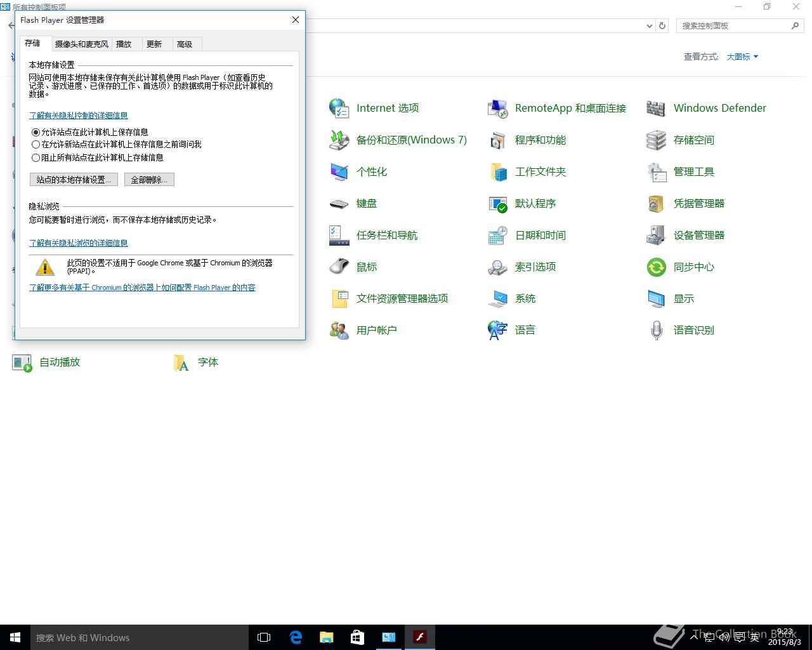
Task: Close the Flash Player 设置管理器 dialog
Action: click(295, 20)
